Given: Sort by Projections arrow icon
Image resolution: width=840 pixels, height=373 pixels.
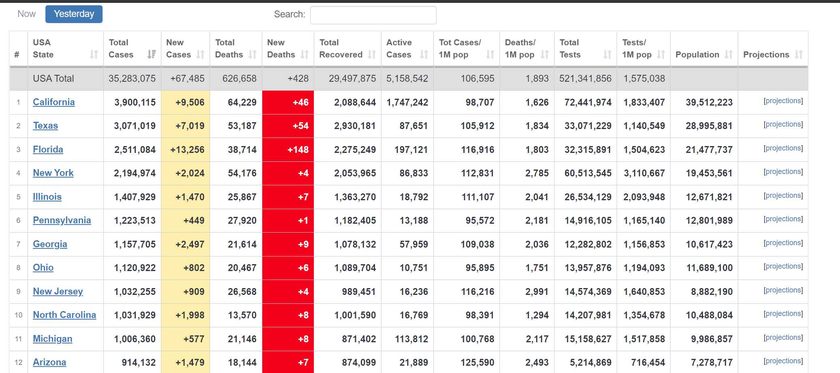Looking at the screenshot, I should pos(799,55).
